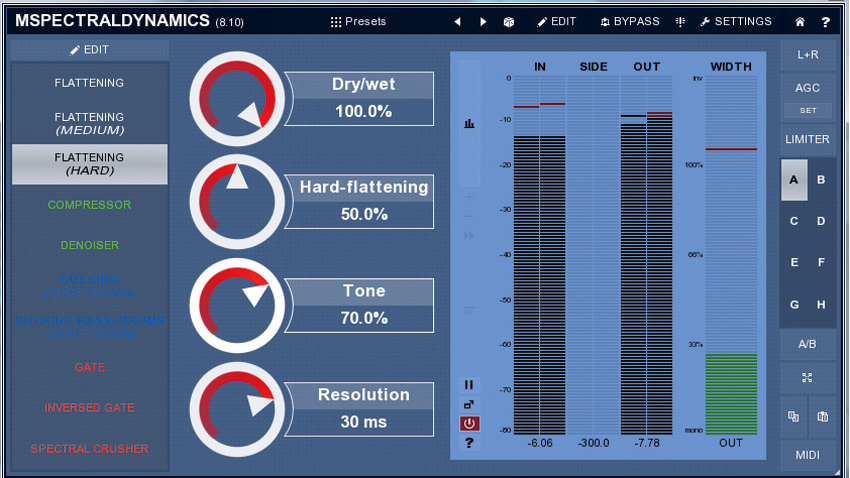Select the COMPRESSOR preset
The width and height of the screenshot is (850, 478).
tap(89, 205)
